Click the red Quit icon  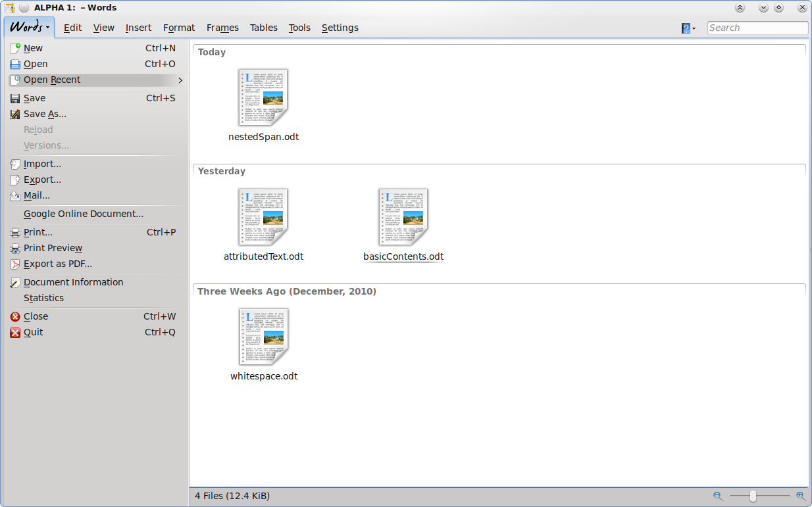[15, 332]
